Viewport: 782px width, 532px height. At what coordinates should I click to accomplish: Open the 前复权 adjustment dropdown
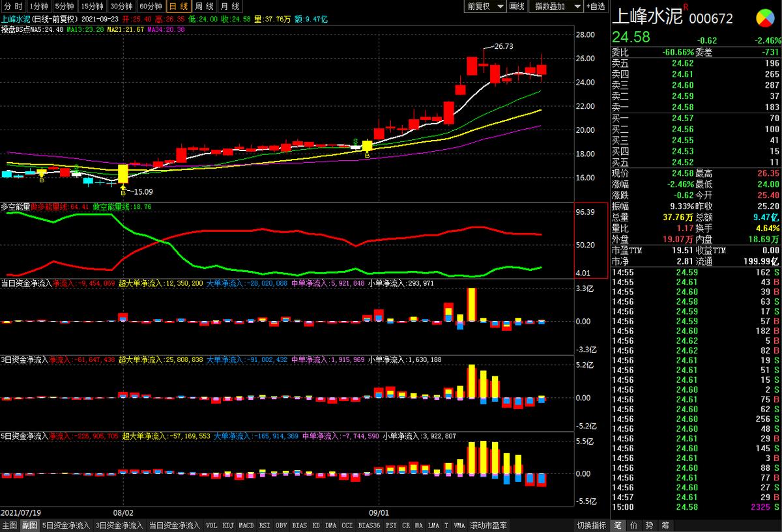coord(485,6)
